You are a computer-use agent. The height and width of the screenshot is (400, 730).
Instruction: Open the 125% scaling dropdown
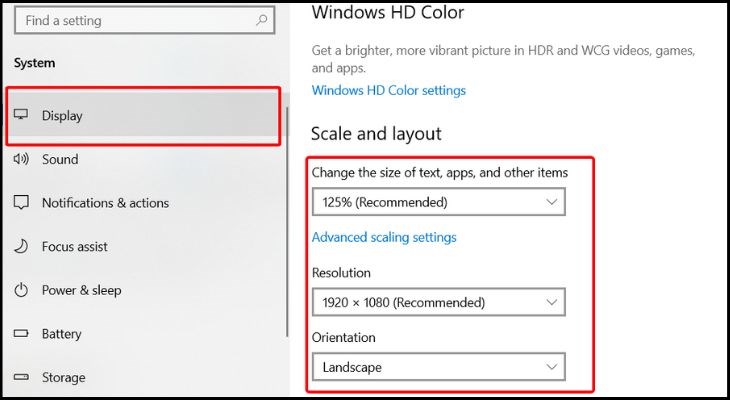[x=438, y=202]
